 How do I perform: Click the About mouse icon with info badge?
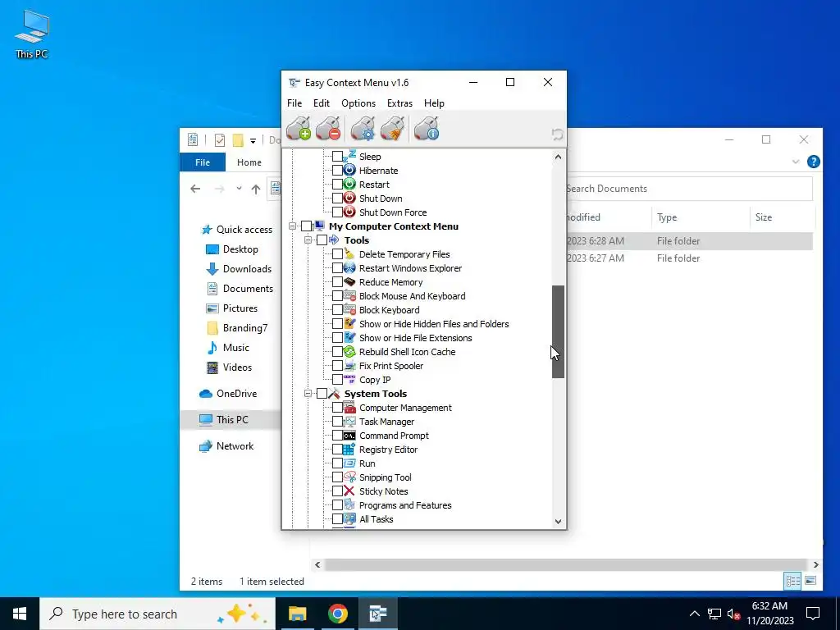click(x=427, y=129)
